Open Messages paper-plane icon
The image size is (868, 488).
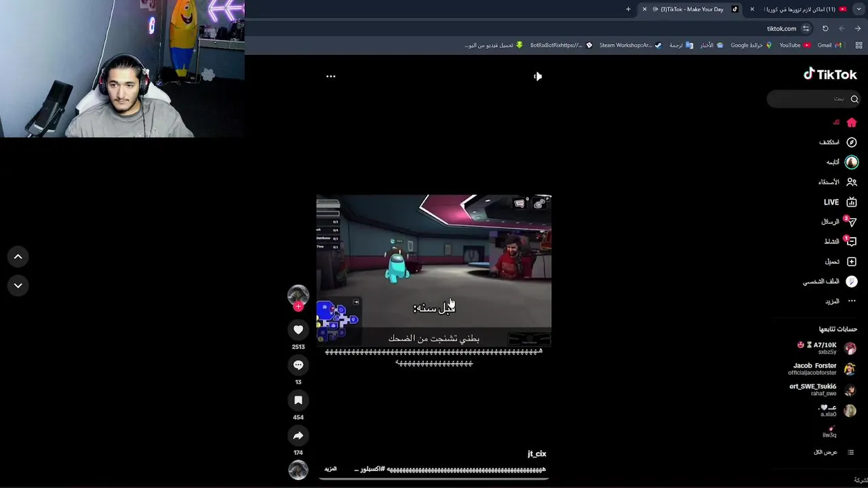pos(852,222)
